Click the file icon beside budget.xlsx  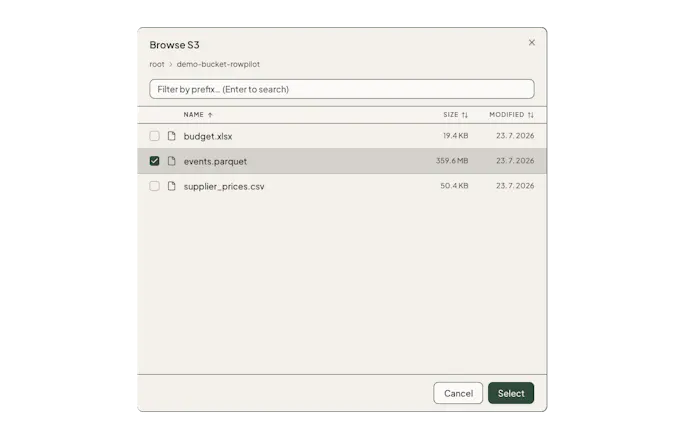[171, 136]
